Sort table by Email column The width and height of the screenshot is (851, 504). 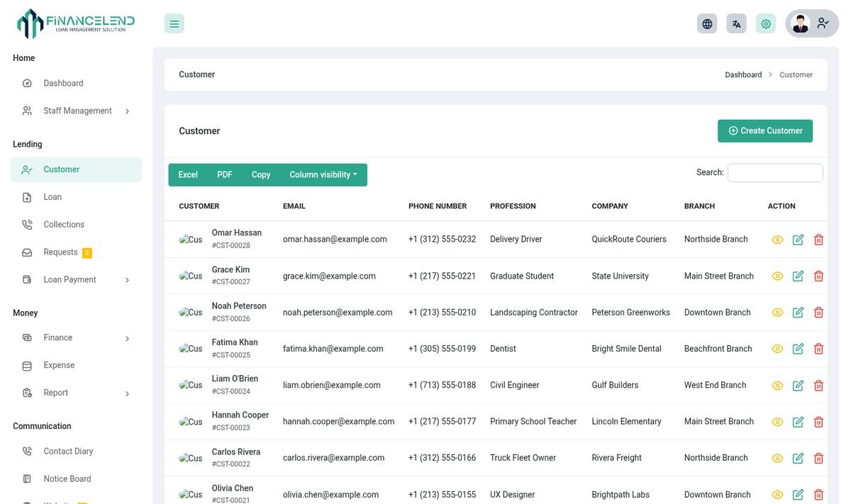coord(294,206)
